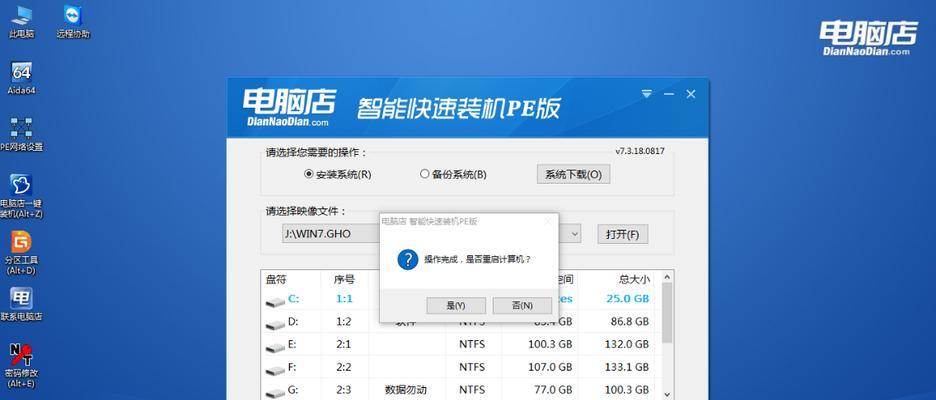Click the version label v7.3.18.0817
Viewport: 936px width, 400px height.
coord(640,151)
